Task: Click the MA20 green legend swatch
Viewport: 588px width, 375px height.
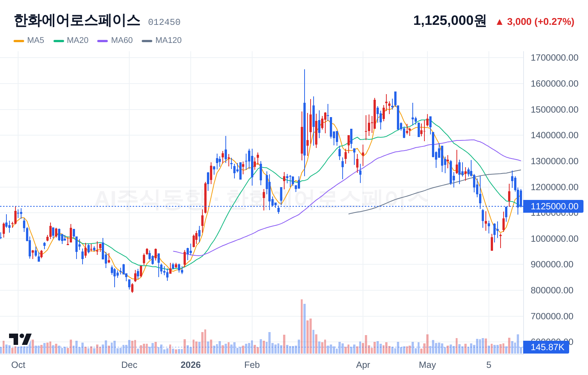Action: pos(59,41)
